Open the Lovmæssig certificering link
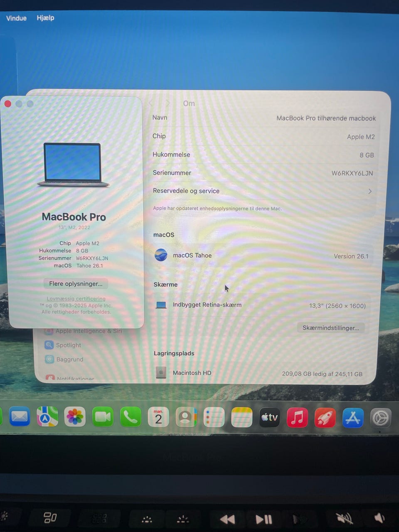The width and height of the screenshot is (399, 532). click(76, 298)
